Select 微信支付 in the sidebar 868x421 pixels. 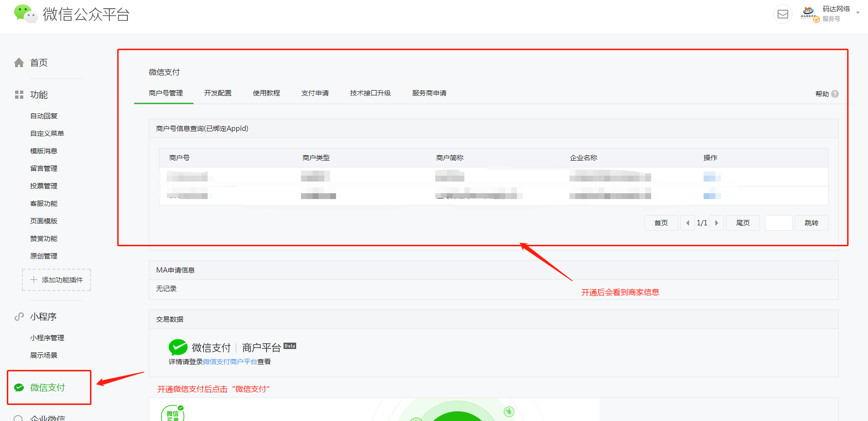[48, 387]
